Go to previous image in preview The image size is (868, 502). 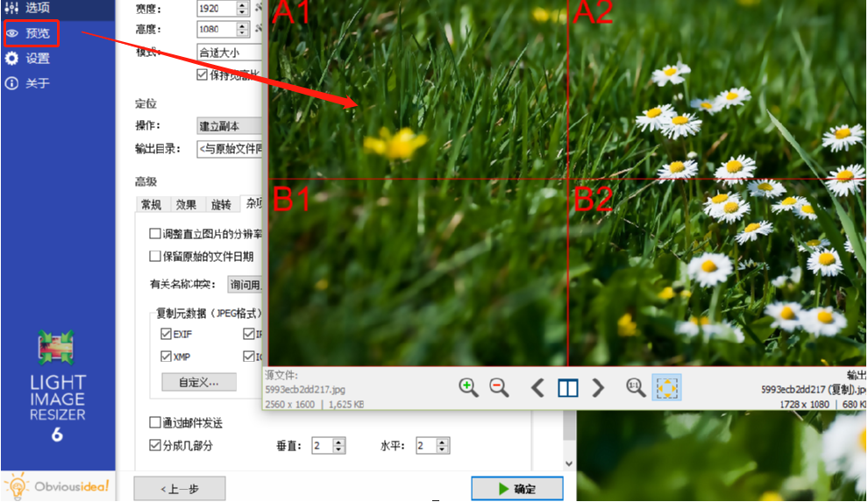tap(537, 387)
